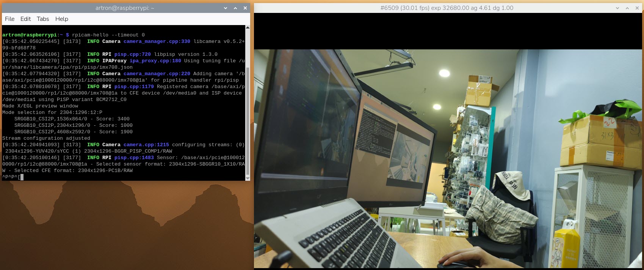The height and width of the screenshot is (270, 644).
Task: Click the 'Stream configuration adjusted' terminal line
Action: click(46, 138)
